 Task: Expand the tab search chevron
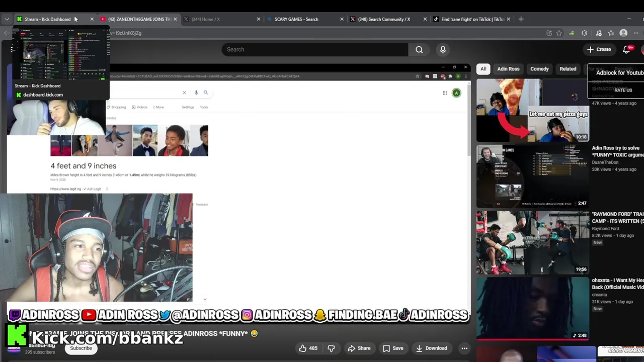point(7,19)
